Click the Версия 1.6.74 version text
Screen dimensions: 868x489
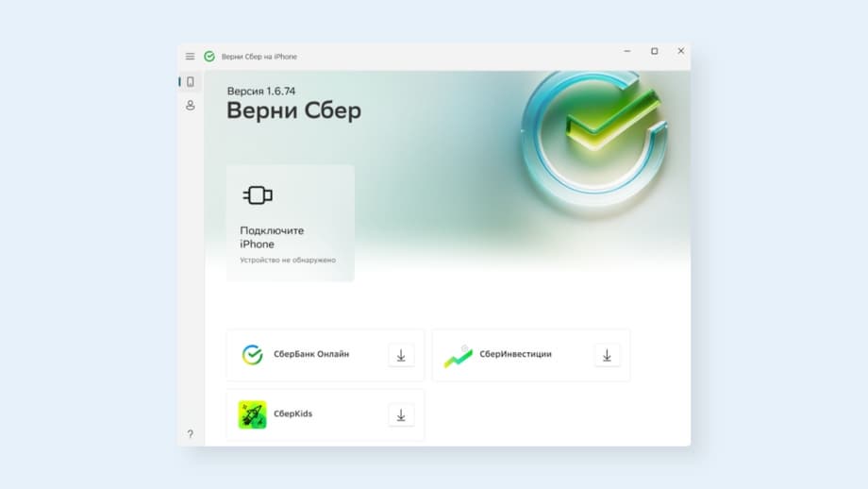[x=261, y=92]
